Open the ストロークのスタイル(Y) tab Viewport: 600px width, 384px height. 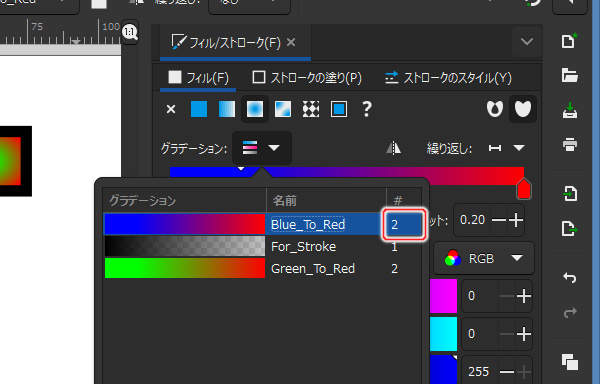pos(448,78)
